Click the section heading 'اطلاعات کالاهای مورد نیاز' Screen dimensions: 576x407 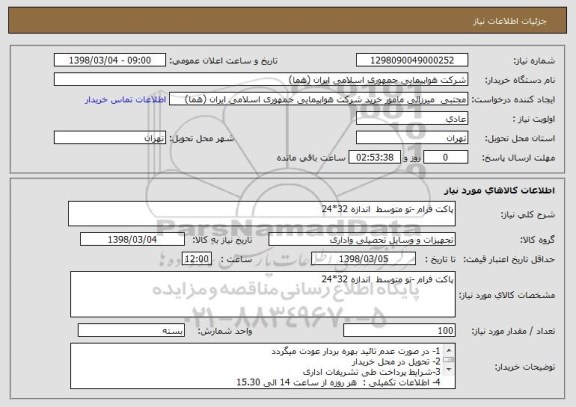tap(499, 190)
